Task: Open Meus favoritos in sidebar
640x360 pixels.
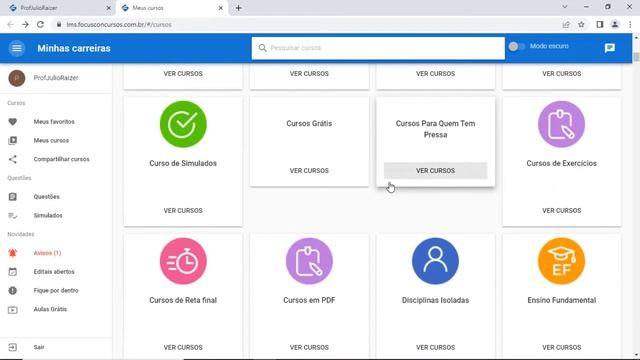Action: point(54,122)
